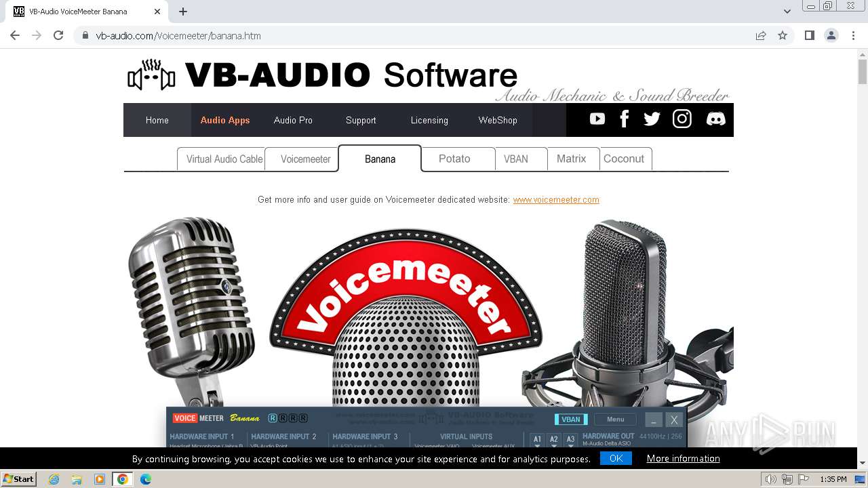Open the Support menu
868x488 pixels.
tap(361, 120)
